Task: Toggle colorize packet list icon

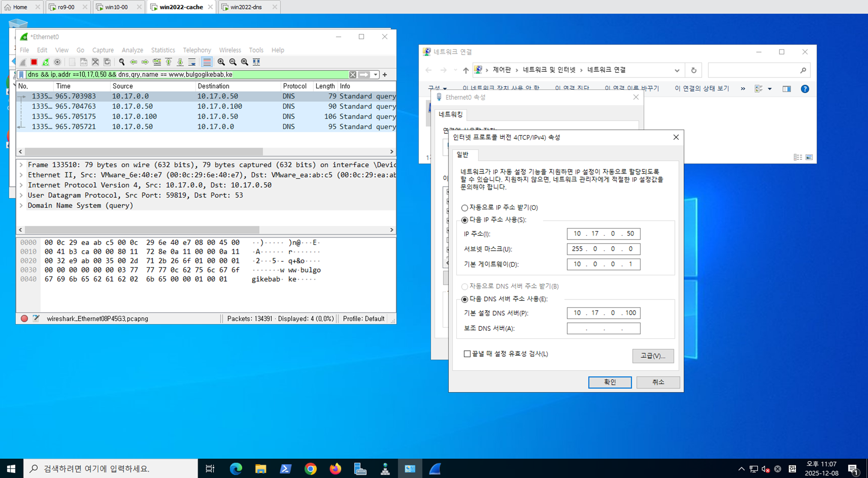Action: [x=207, y=62]
